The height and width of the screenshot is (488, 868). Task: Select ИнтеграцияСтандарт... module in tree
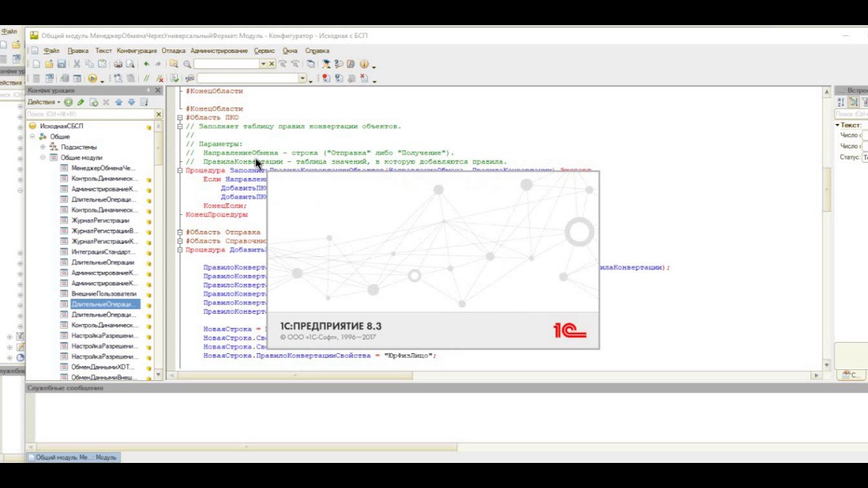103,252
